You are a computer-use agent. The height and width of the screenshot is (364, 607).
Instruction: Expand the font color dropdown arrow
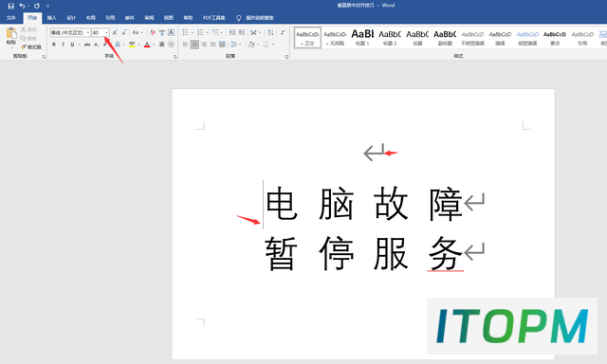pyautogui.click(x=154, y=45)
